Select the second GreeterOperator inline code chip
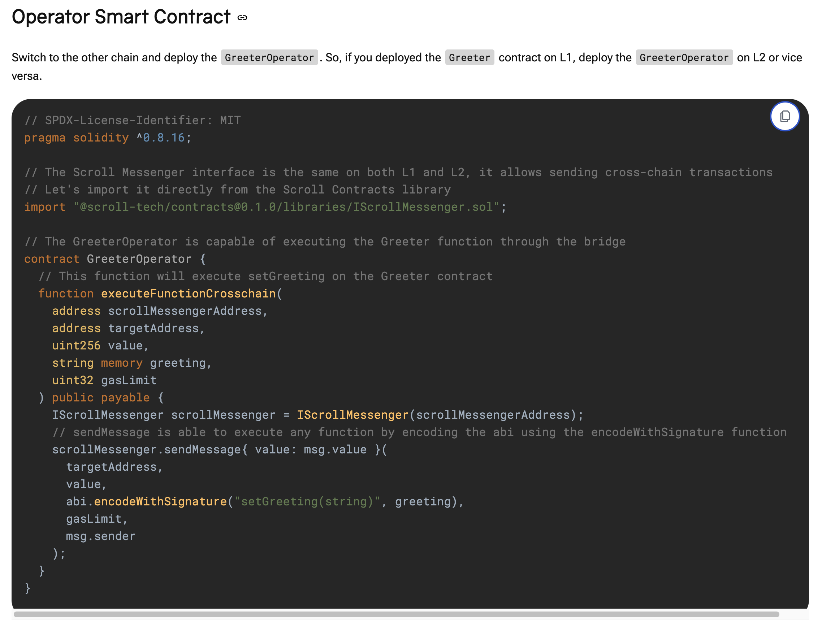This screenshot has width=822, height=644. pyautogui.click(x=684, y=57)
